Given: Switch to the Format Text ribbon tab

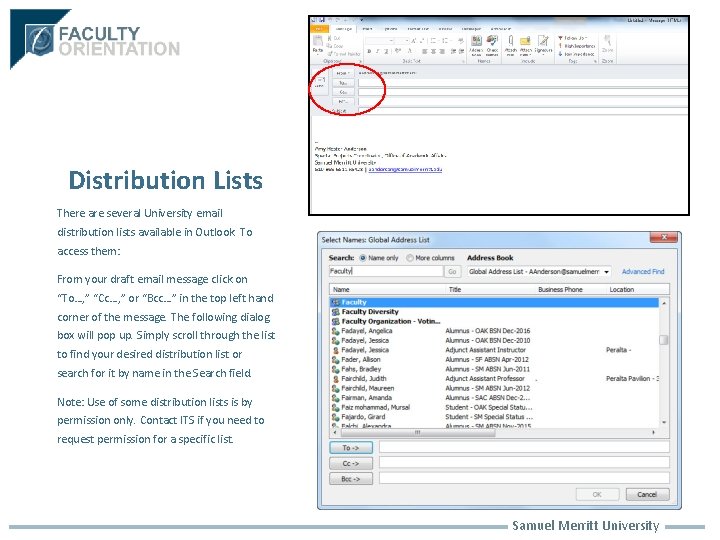Looking at the screenshot, I should 418,29.
